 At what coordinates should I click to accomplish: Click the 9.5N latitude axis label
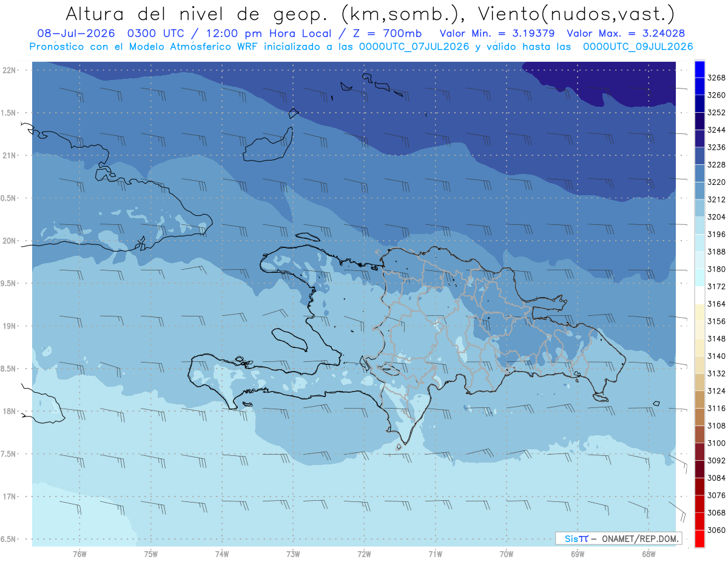tap(8, 283)
